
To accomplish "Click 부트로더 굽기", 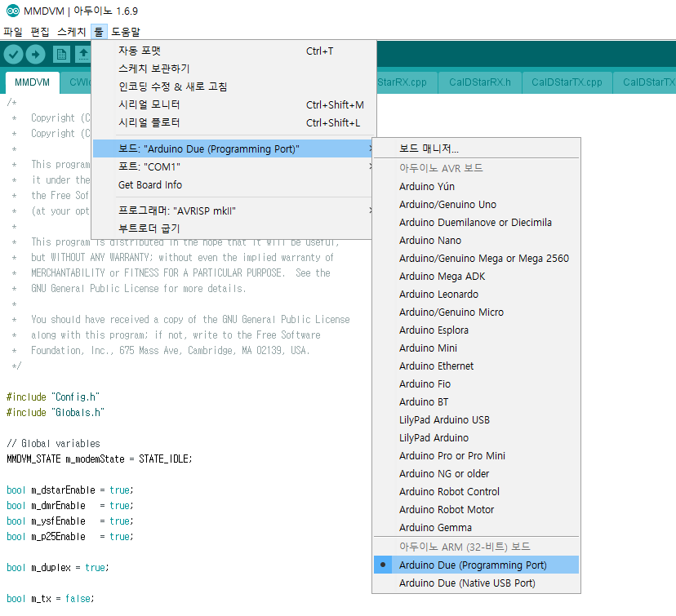I will [x=233, y=228].
